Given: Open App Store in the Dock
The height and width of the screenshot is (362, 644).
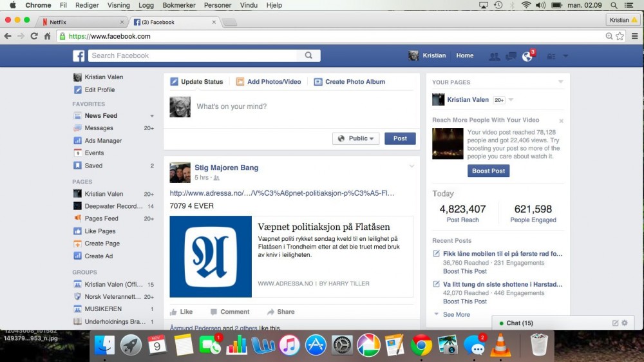Looking at the screenshot, I should (316, 345).
